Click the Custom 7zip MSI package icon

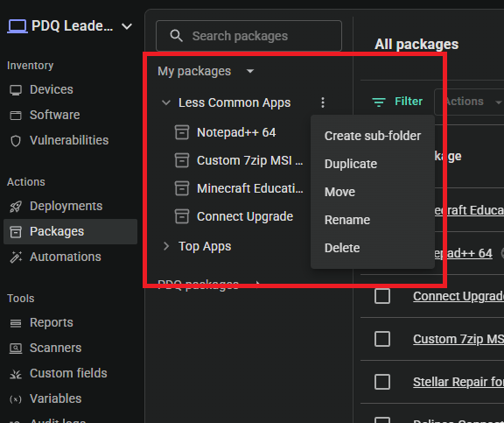182,160
